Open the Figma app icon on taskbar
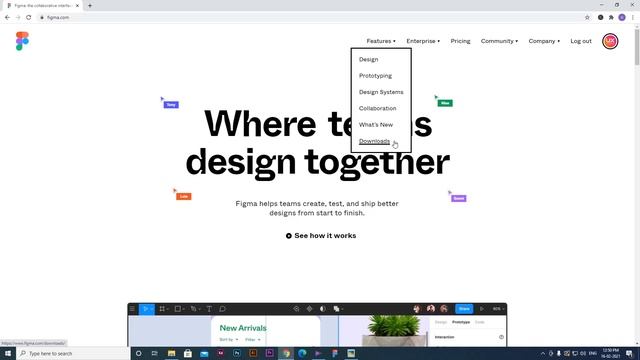Screen dimensions: 640x360 click(x=335, y=353)
